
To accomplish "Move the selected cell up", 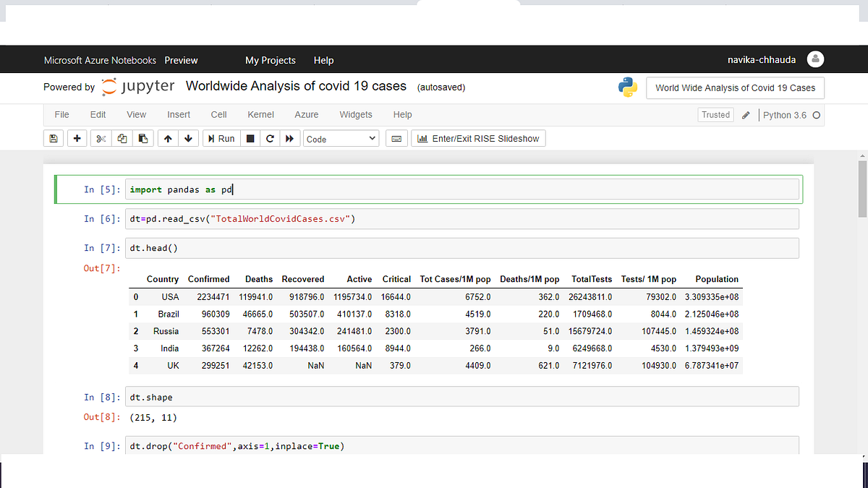I will [x=167, y=137].
